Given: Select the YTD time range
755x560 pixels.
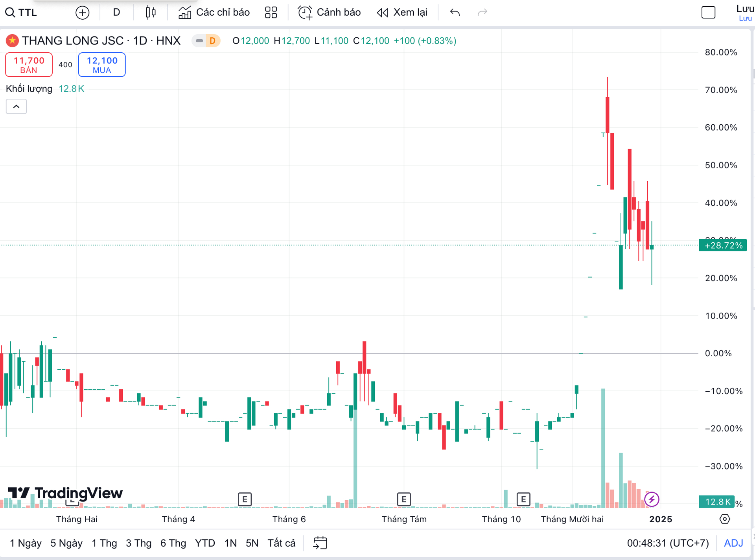Looking at the screenshot, I should (205, 543).
